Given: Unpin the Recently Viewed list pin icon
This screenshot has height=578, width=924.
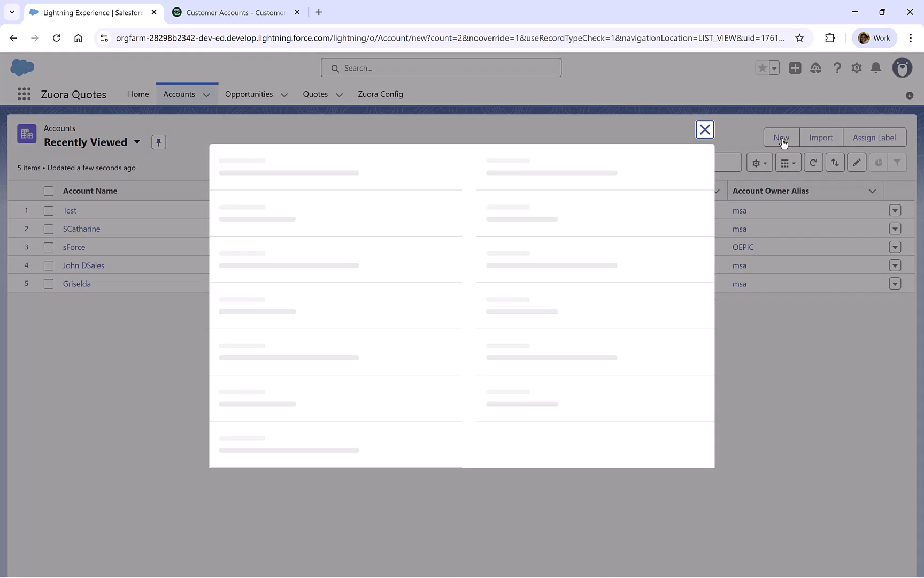Looking at the screenshot, I should pyautogui.click(x=158, y=142).
